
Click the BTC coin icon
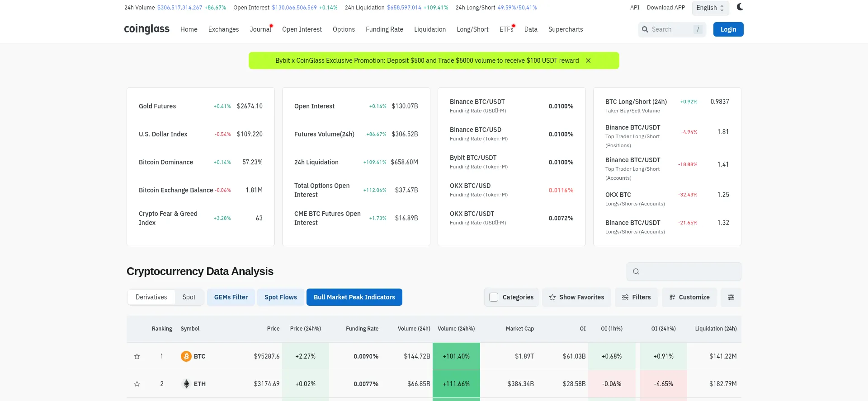tap(186, 356)
